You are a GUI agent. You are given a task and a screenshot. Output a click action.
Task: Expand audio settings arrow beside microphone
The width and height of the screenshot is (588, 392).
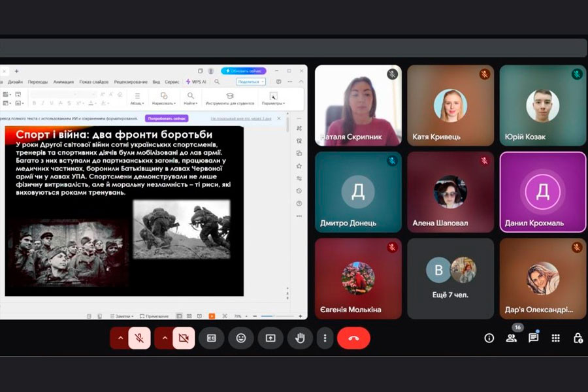pos(120,338)
